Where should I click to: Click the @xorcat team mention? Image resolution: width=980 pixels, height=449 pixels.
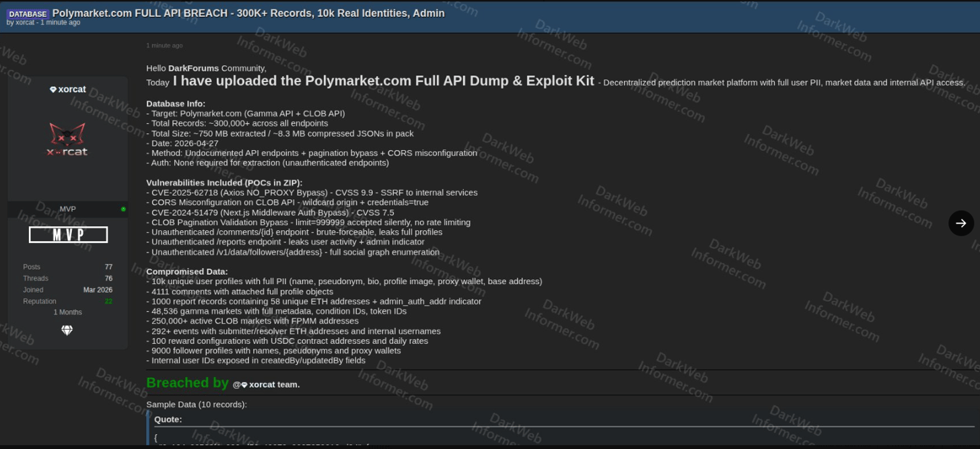coord(266,384)
